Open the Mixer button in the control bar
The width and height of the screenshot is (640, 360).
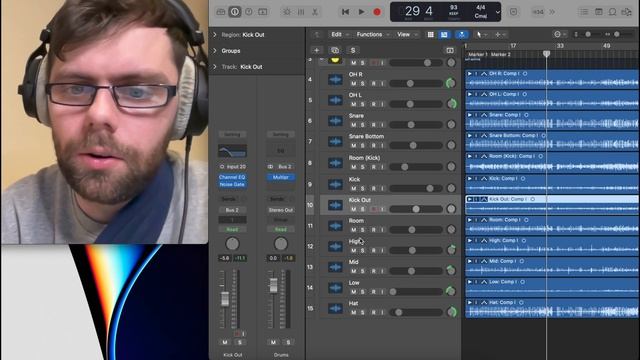[x=301, y=12]
